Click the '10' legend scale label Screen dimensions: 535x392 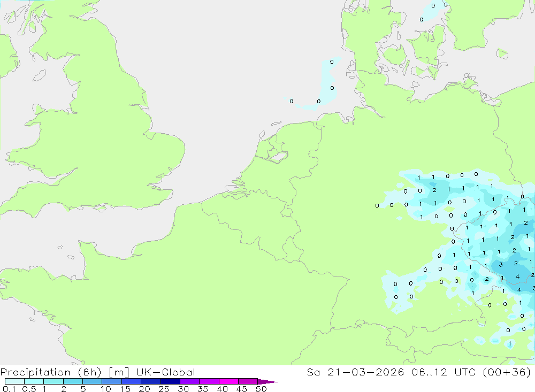105,389
